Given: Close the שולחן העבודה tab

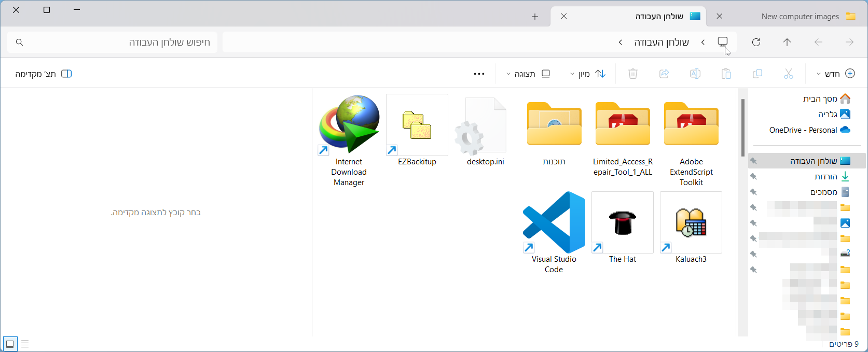Looking at the screenshot, I should click(x=564, y=17).
